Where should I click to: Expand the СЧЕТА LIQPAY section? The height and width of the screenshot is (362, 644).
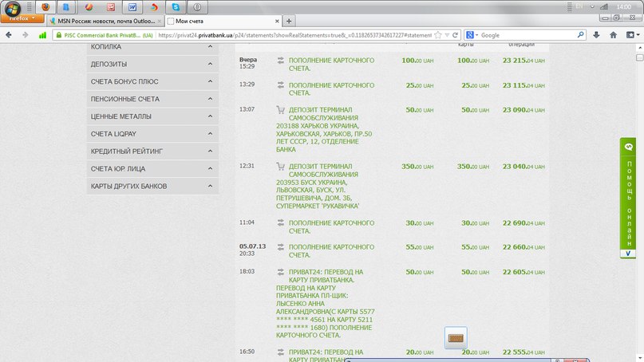pyautogui.click(x=152, y=134)
